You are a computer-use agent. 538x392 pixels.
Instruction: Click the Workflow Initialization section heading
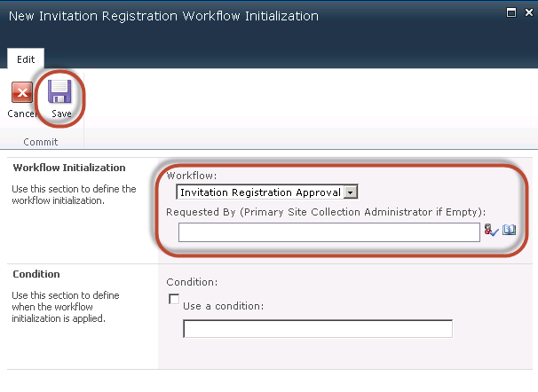click(x=69, y=168)
